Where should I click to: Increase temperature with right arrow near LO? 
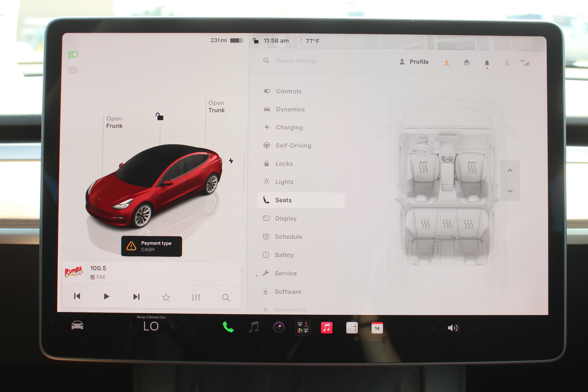point(171,326)
